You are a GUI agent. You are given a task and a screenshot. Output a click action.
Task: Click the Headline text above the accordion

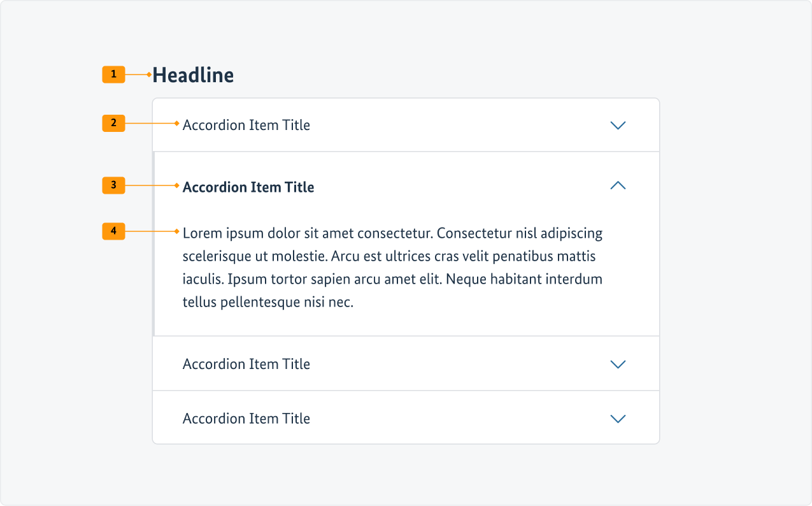click(193, 75)
